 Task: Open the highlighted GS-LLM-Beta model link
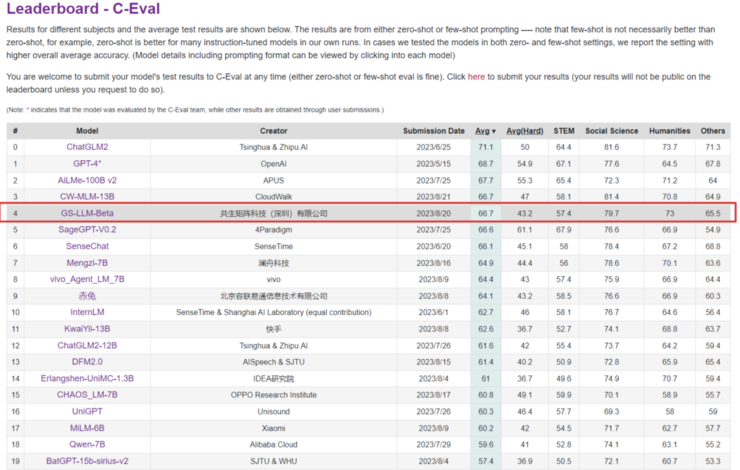click(x=87, y=213)
